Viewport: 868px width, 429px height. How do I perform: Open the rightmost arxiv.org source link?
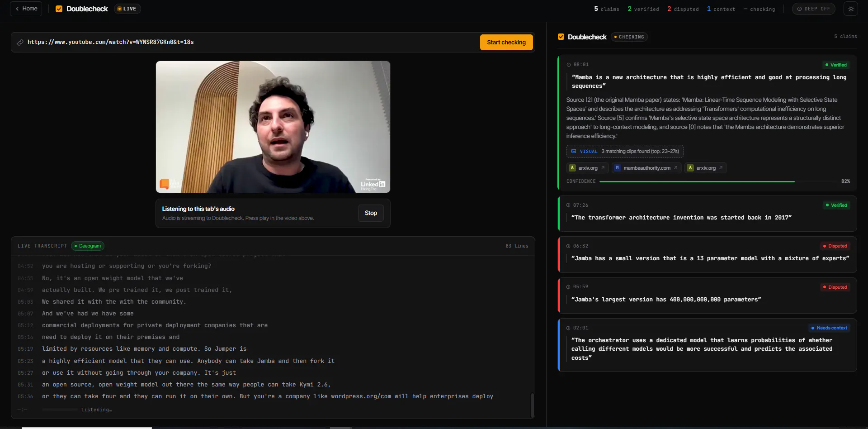pos(706,168)
